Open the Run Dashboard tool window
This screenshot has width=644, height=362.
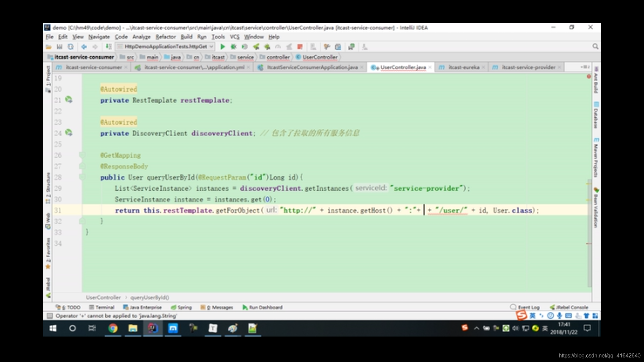(x=263, y=307)
